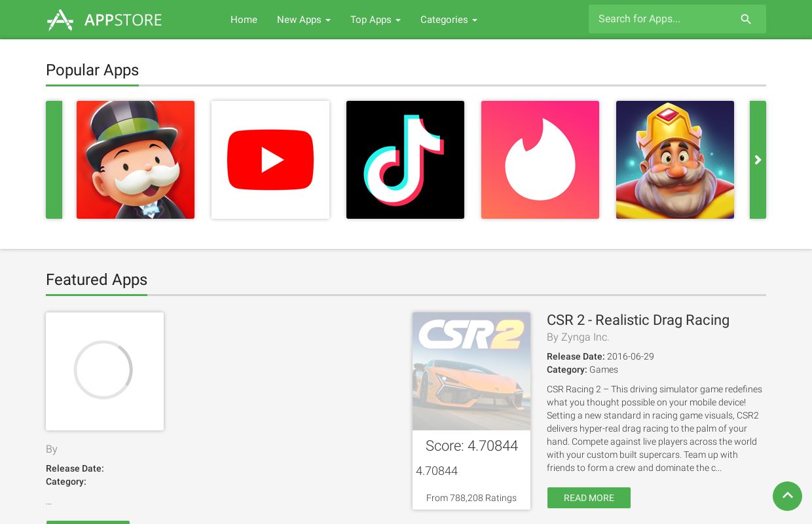Open the Tinder app icon
The image size is (812, 524).
click(x=540, y=160)
